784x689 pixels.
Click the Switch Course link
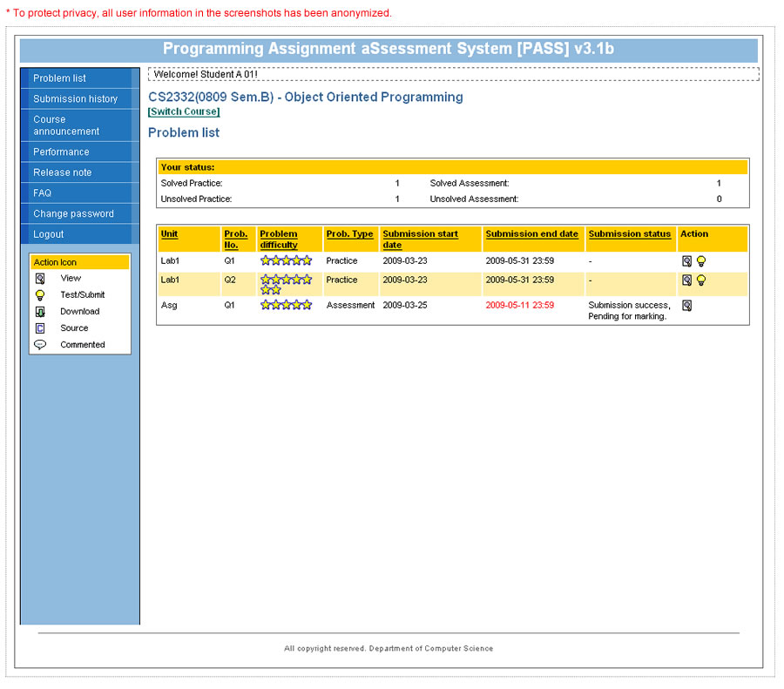[184, 111]
